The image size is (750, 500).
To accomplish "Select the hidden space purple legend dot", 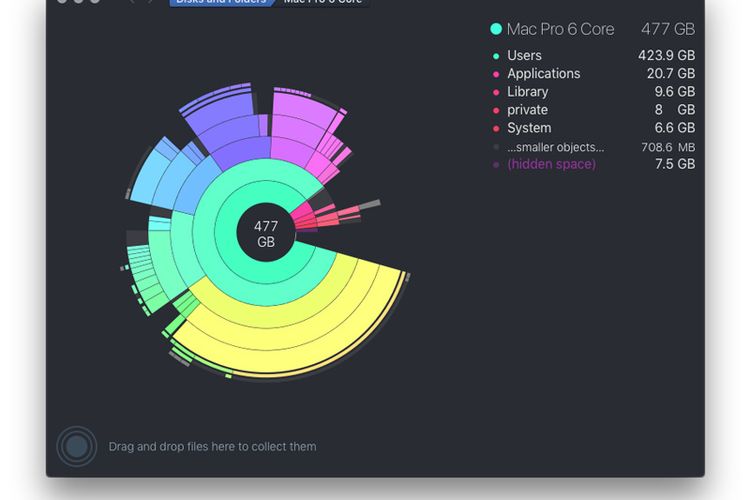I will click(496, 165).
